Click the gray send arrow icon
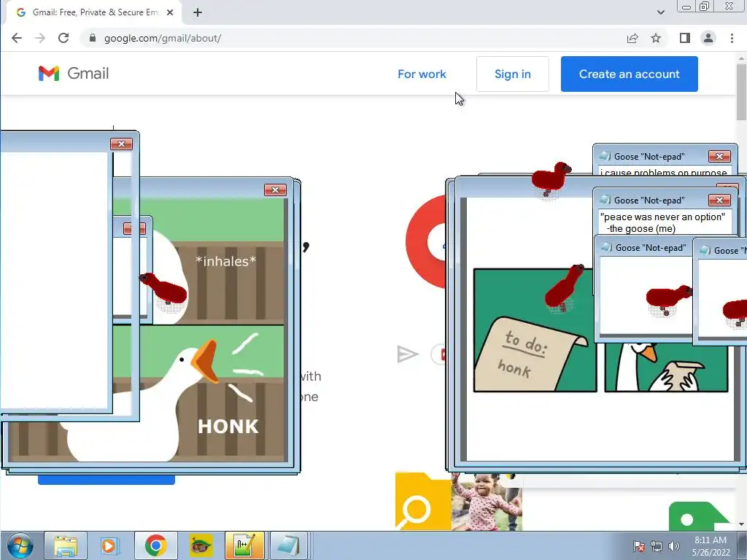 (408, 354)
